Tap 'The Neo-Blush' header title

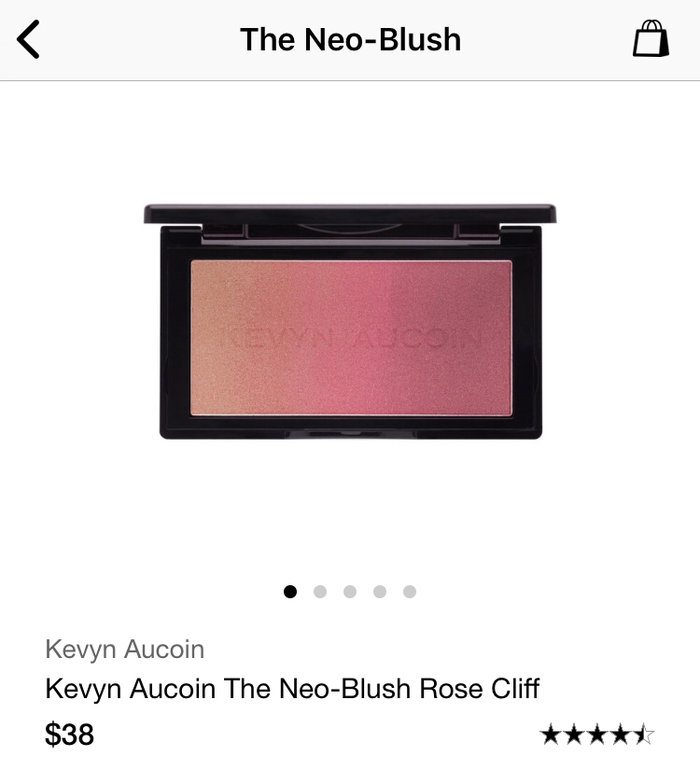pos(350,39)
